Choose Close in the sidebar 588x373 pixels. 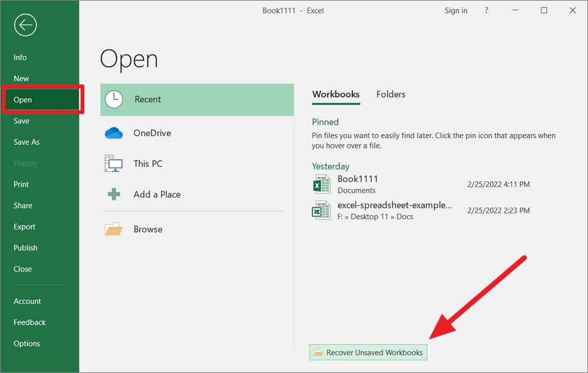pyautogui.click(x=23, y=268)
